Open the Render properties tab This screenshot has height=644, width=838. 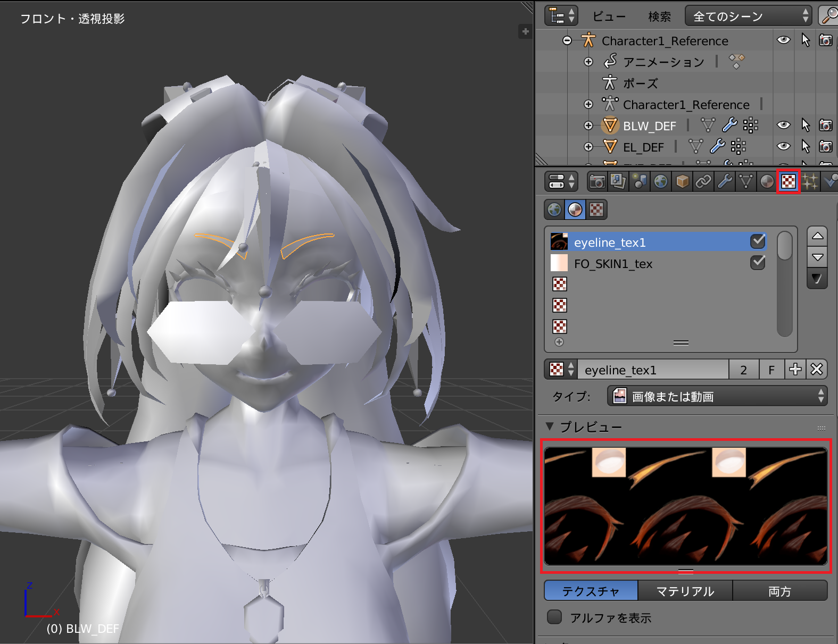tap(597, 182)
